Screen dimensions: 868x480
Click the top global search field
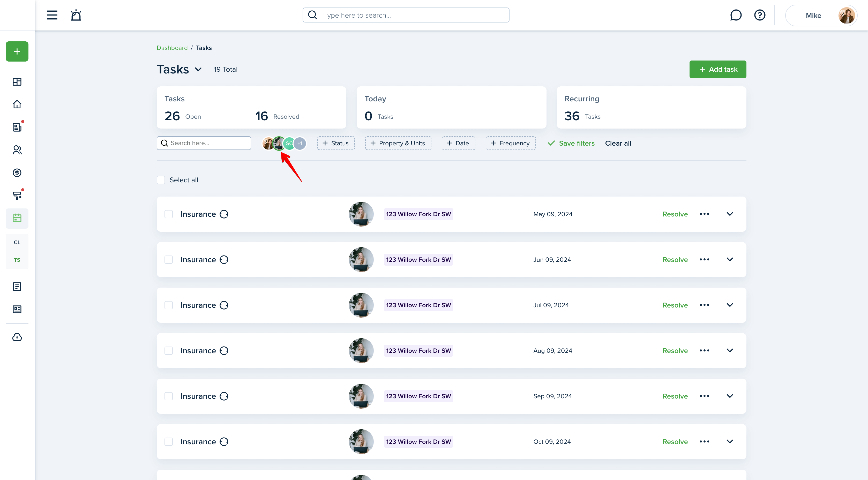point(406,15)
